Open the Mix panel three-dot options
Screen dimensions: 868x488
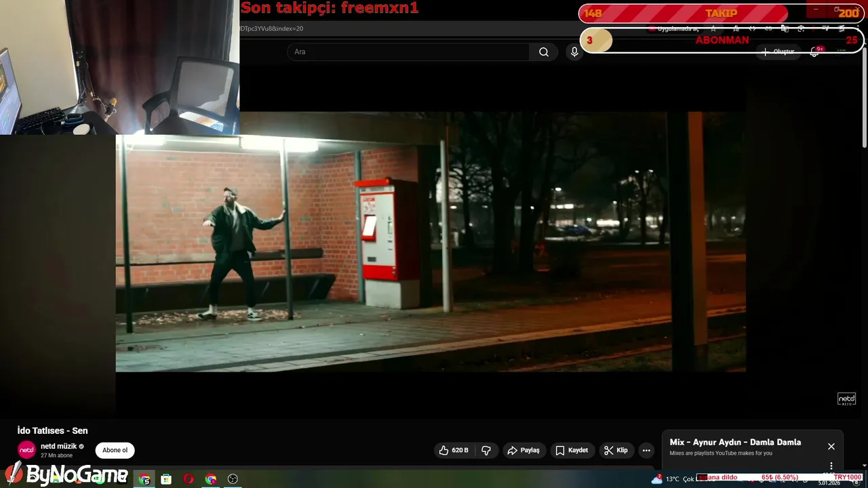click(x=831, y=466)
